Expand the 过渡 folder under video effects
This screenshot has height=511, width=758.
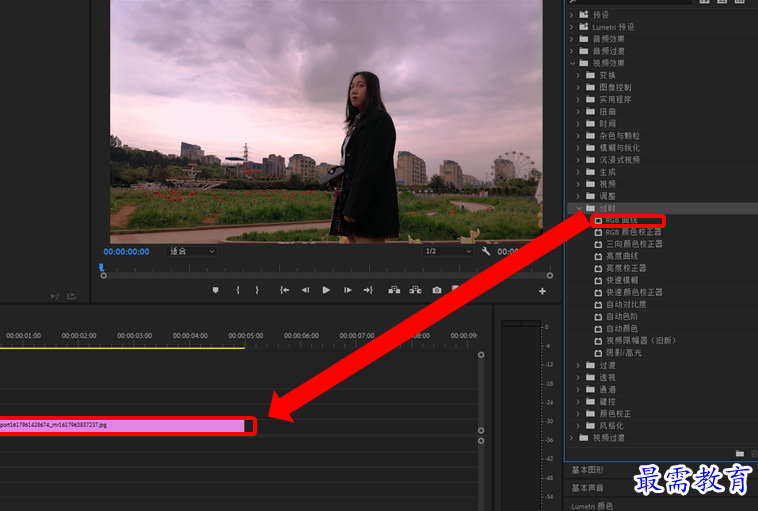coord(579,365)
